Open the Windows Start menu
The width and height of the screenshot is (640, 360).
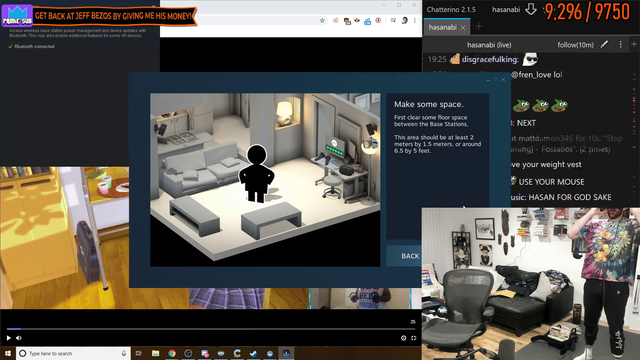pos(8,353)
